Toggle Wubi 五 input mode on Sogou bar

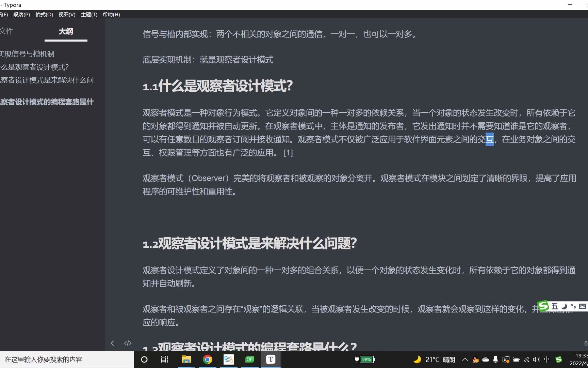click(554, 306)
